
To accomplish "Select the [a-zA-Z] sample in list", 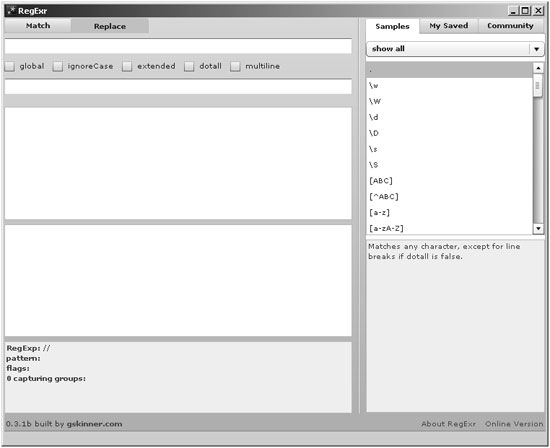I will [x=449, y=228].
